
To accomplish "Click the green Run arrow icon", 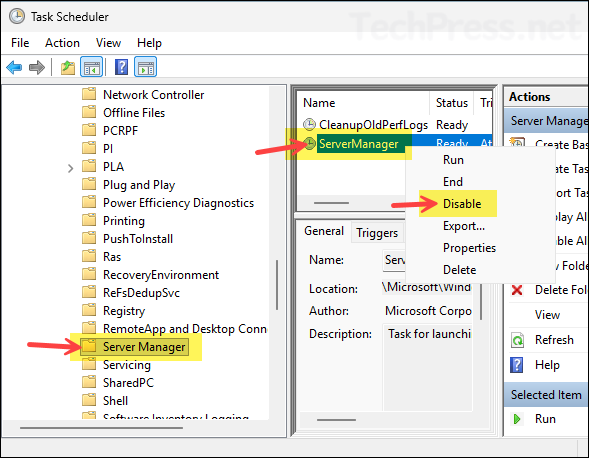I will [x=517, y=419].
